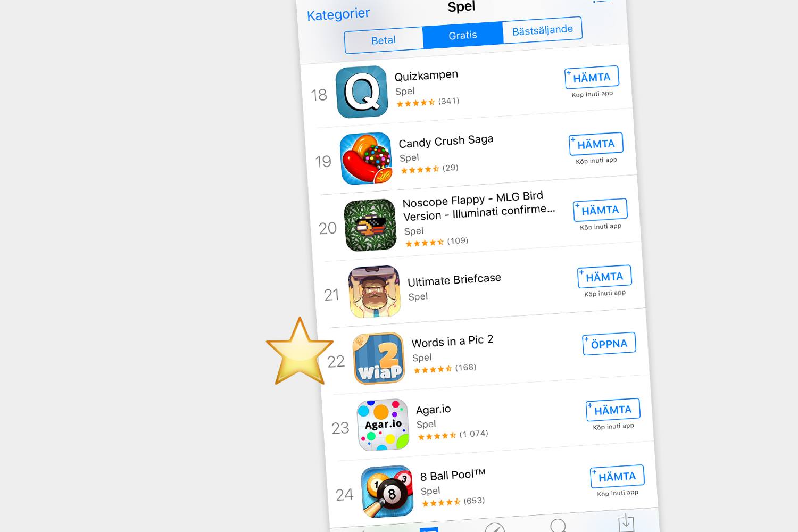Click ÖPPNA for Words in a Pic 2
Screen dimensions: 798x532
pos(609,344)
